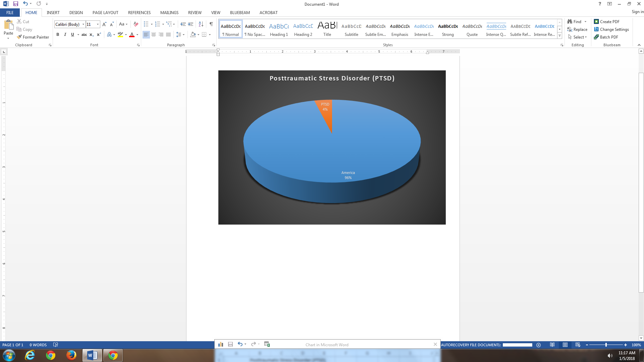Click the Create PDF Bluebeam icon

(x=596, y=21)
